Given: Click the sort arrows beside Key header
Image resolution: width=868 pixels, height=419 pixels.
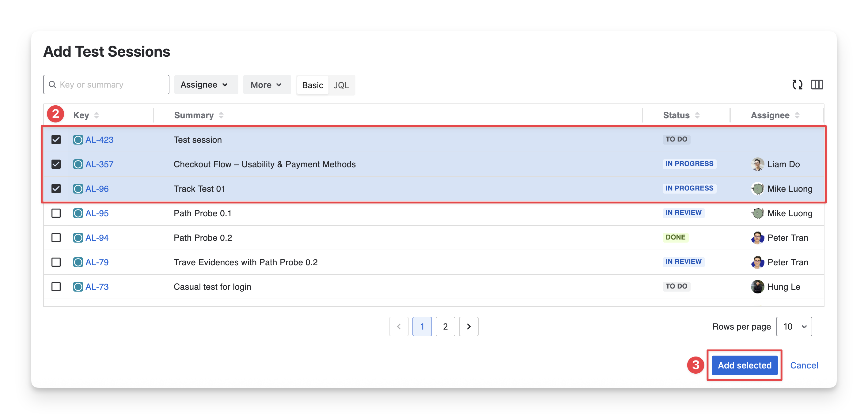Looking at the screenshot, I should click(97, 115).
